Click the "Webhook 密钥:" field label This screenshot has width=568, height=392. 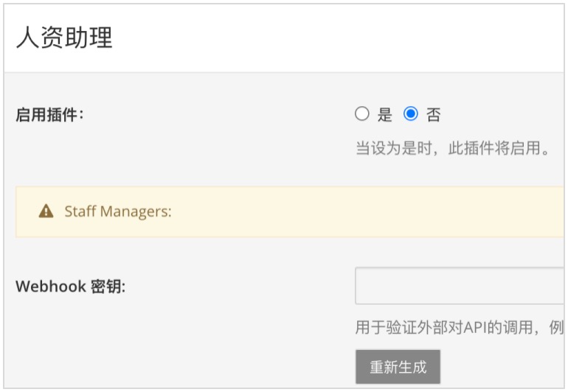pos(71,287)
